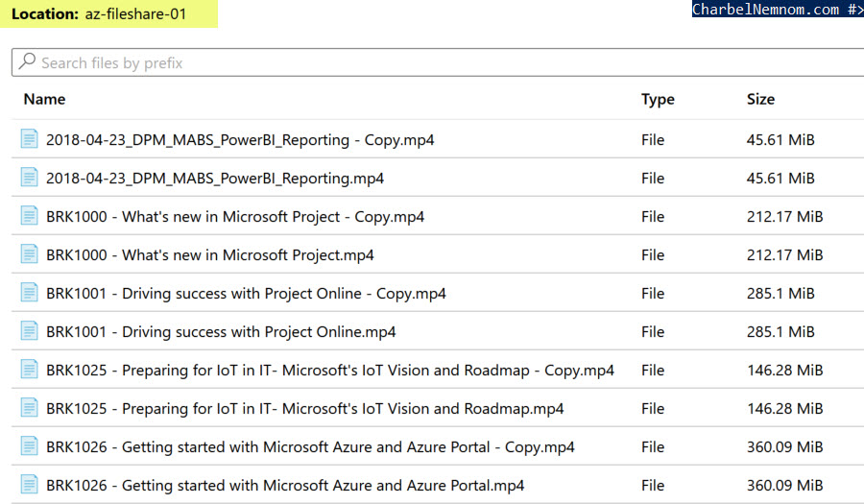Click the 45.61 MiB size of DPM_MABS_PowerBI_Reporting.mp4
The width and height of the screenshot is (864, 504).
tap(780, 178)
